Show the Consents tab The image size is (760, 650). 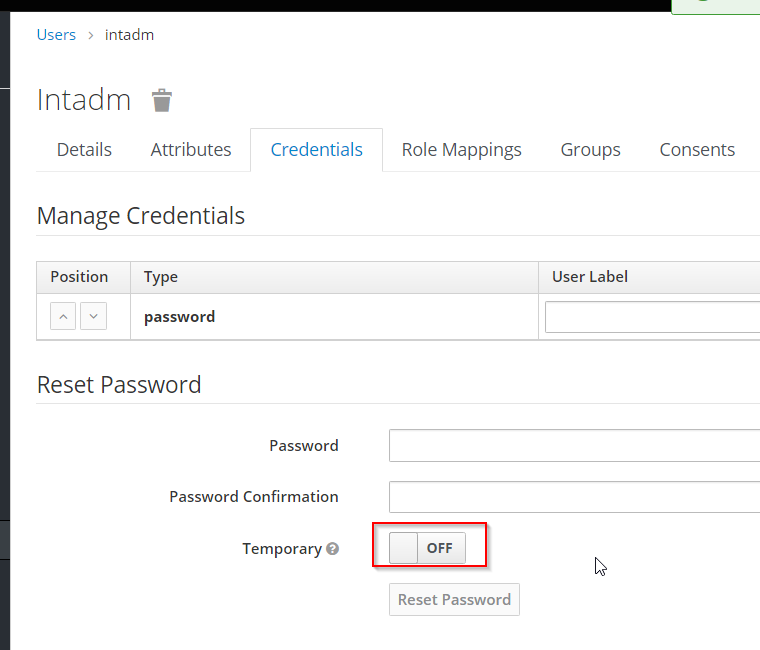(697, 150)
